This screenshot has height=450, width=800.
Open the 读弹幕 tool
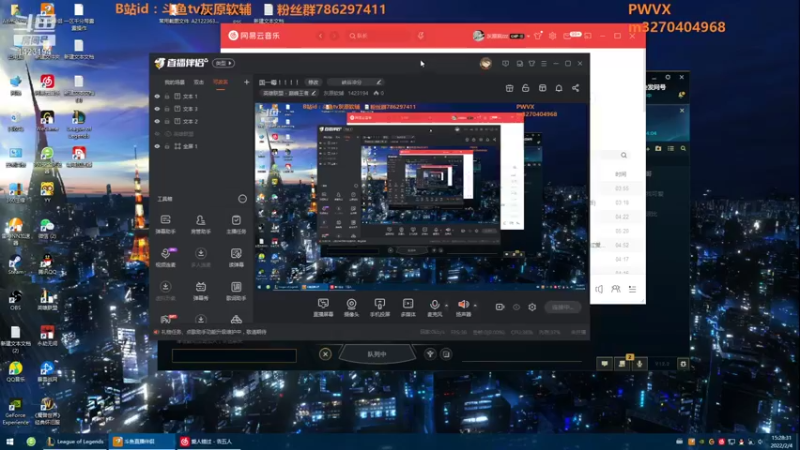tap(236, 257)
